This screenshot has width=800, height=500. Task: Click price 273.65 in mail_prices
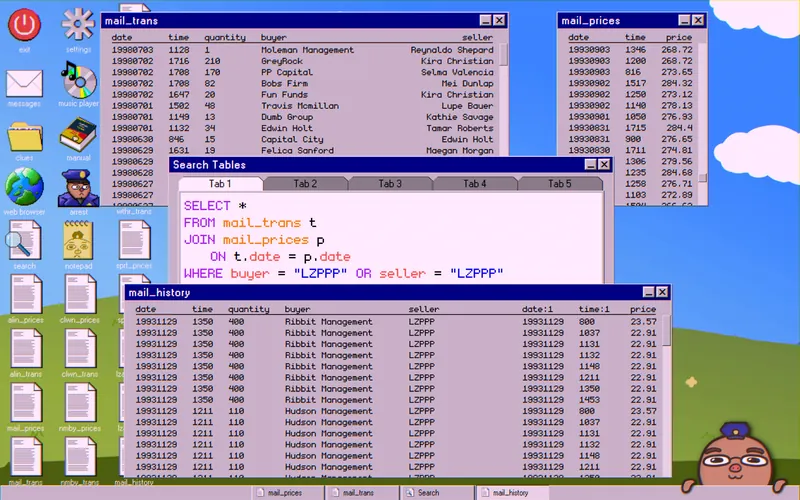click(677, 72)
